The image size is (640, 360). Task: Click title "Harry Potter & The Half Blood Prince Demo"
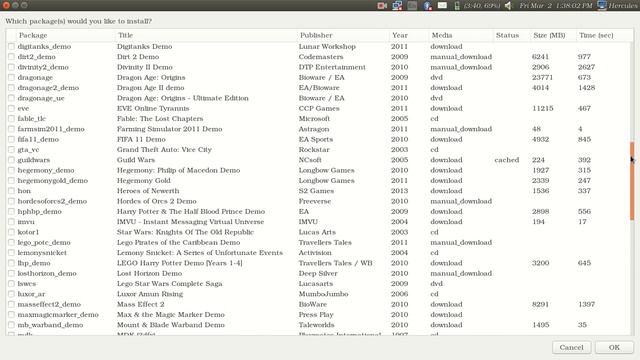pyautogui.click(x=191, y=211)
